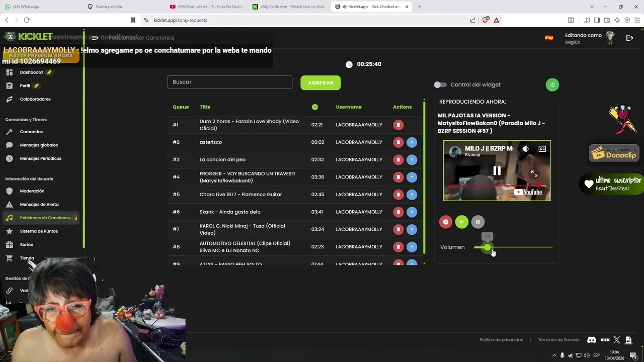Open Colaboradores page
The height and width of the screenshot is (362, 644).
point(35,99)
